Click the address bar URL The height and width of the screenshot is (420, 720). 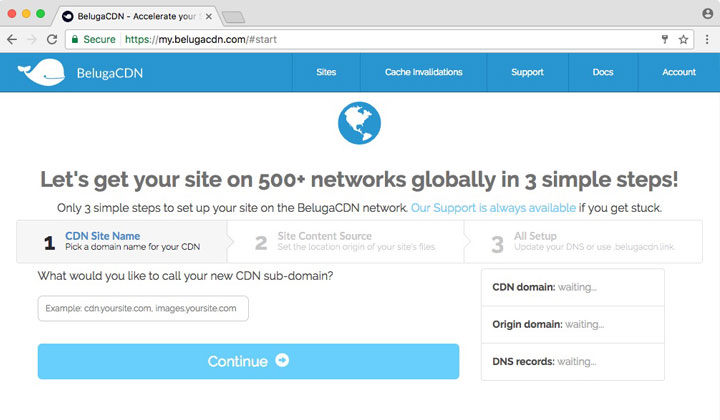click(x=201, y=39)
